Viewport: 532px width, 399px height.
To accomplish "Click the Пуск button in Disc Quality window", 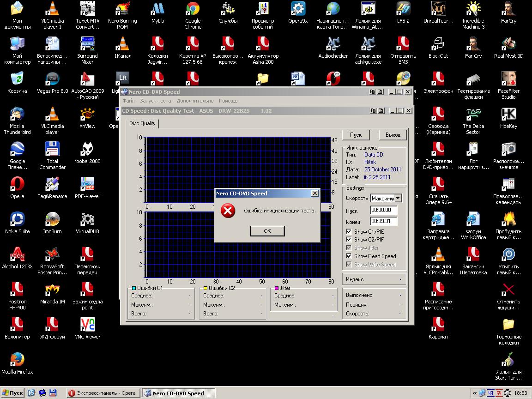I will tap(356, 135).
